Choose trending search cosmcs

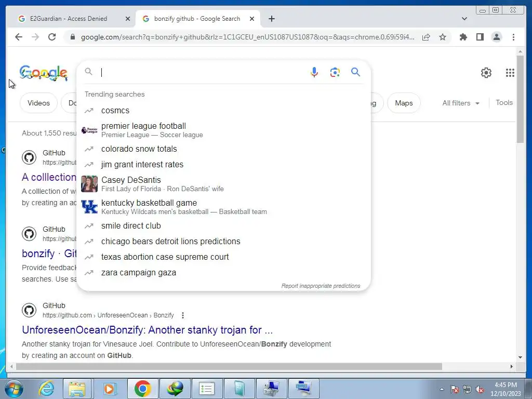(x=224, y=110)
